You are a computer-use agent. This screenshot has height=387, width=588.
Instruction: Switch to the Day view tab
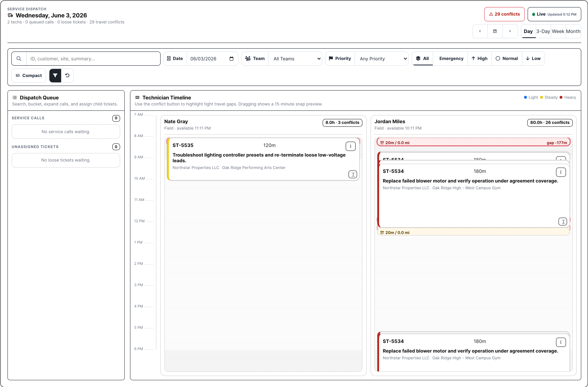[x=528, y=31]
